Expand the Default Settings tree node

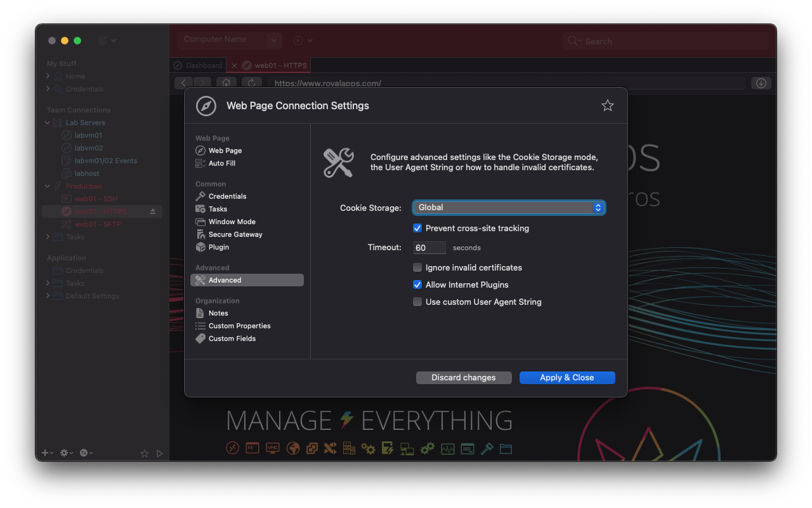click(x=48, y=296)
